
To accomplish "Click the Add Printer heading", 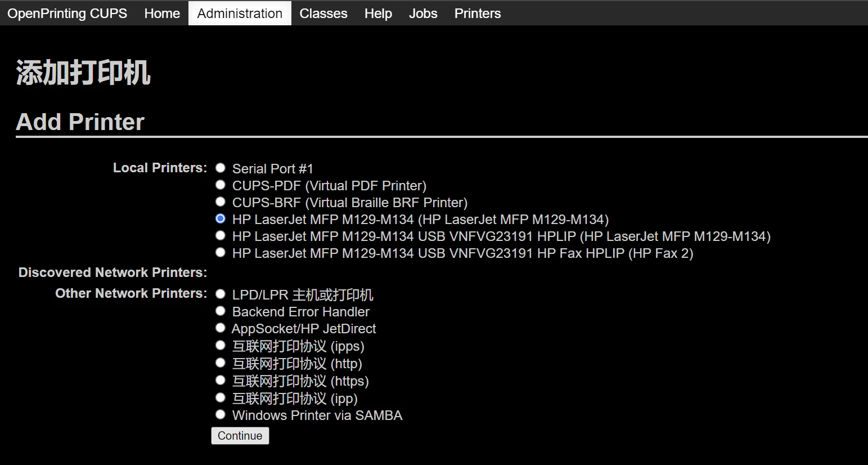I will point(80,122).
